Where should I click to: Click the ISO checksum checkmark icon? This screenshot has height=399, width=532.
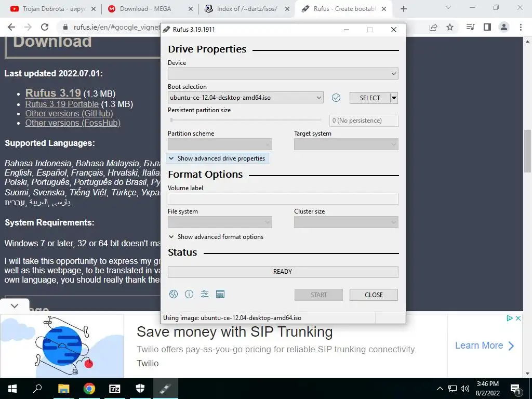(x=336, y=98)
